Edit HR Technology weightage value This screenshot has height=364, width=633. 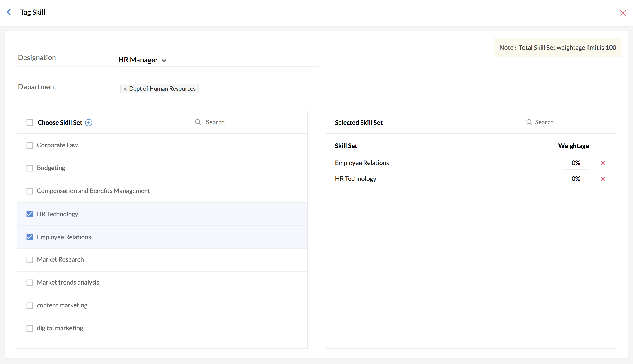(575, 179)
